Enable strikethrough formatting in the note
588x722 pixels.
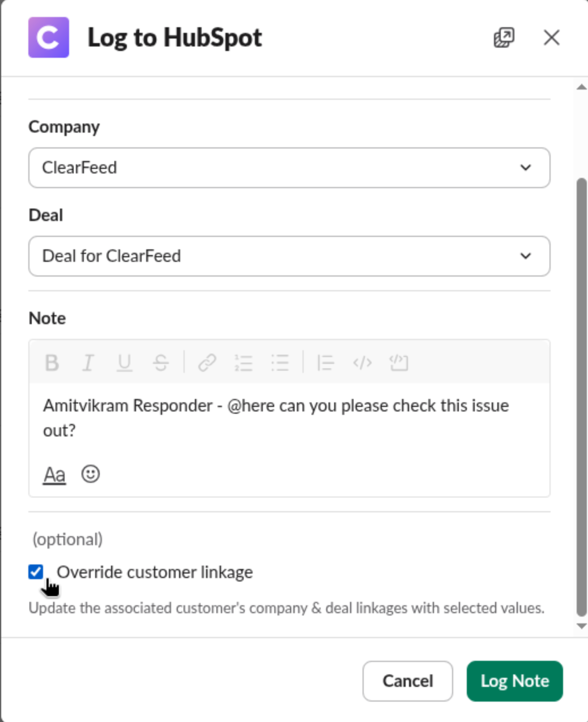[161, 363]
